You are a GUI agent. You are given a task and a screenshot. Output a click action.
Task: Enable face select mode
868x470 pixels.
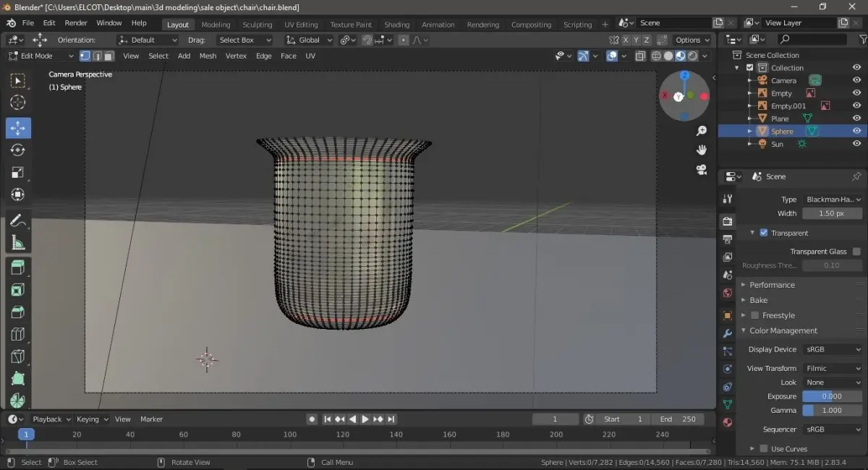[x=109, y=56]
